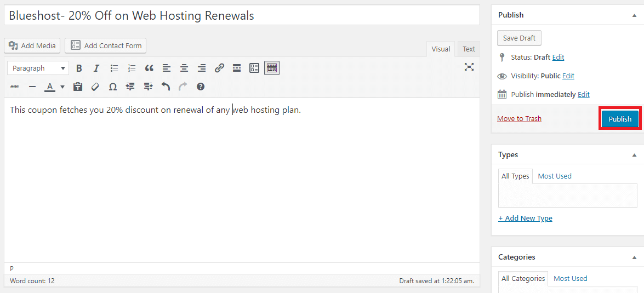The width and height of the screenshot is (644, 293).
Task: Save the post as draft
Action: [519, 38]
